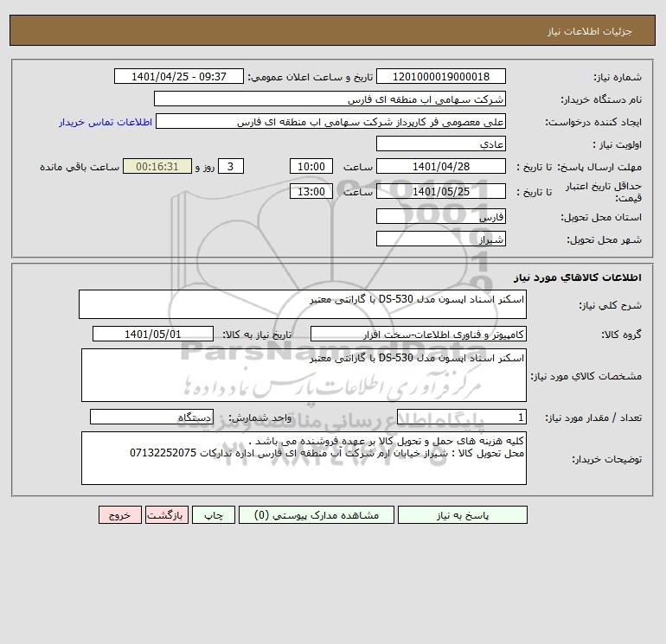The width and height of the screenshot is (666, 644).
Task: Click the delivery city field شیراز
Action: [x=441, y=239]
